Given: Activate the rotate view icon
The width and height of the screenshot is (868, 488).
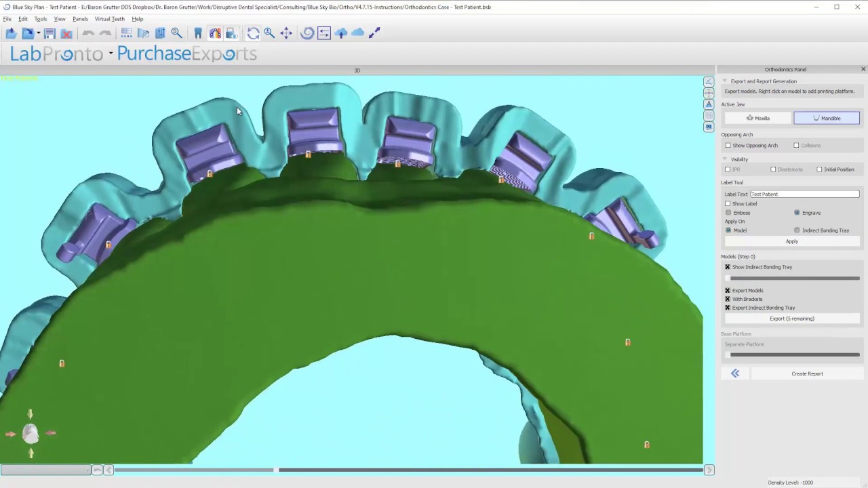Looking at the screenshot, I should coord(253,33).
